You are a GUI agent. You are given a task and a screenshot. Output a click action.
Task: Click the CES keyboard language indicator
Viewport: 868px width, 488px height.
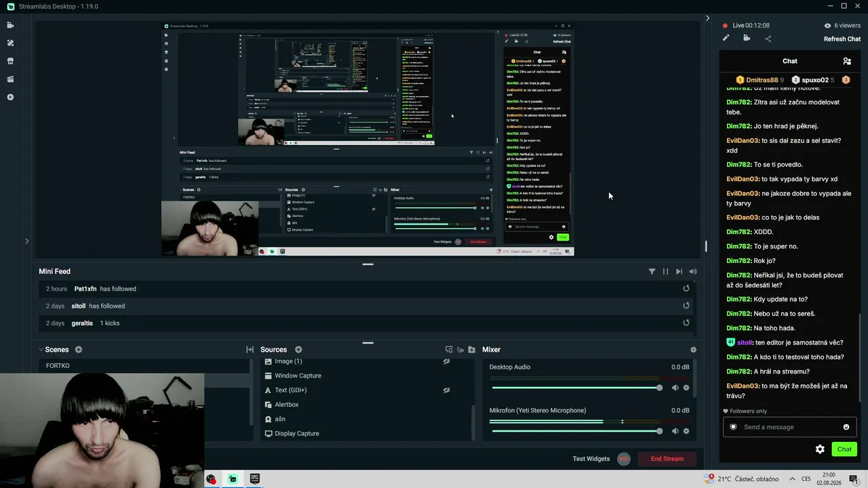806,479
